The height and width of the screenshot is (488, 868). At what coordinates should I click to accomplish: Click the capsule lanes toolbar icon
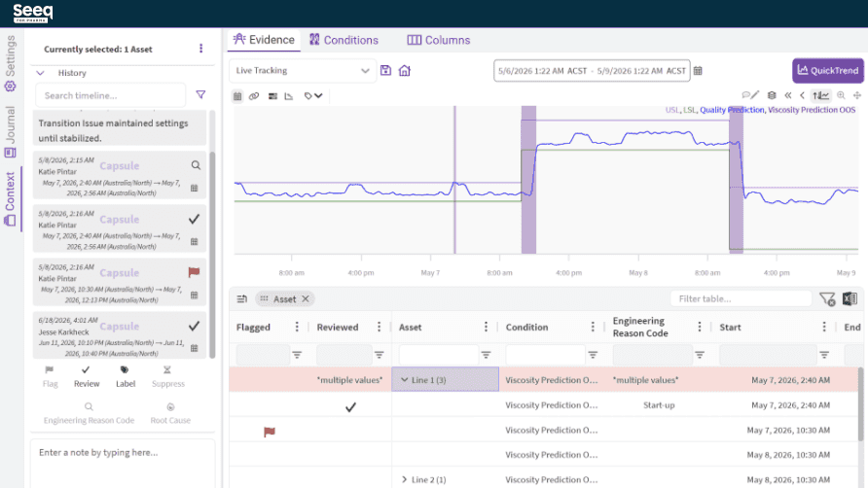272,95
